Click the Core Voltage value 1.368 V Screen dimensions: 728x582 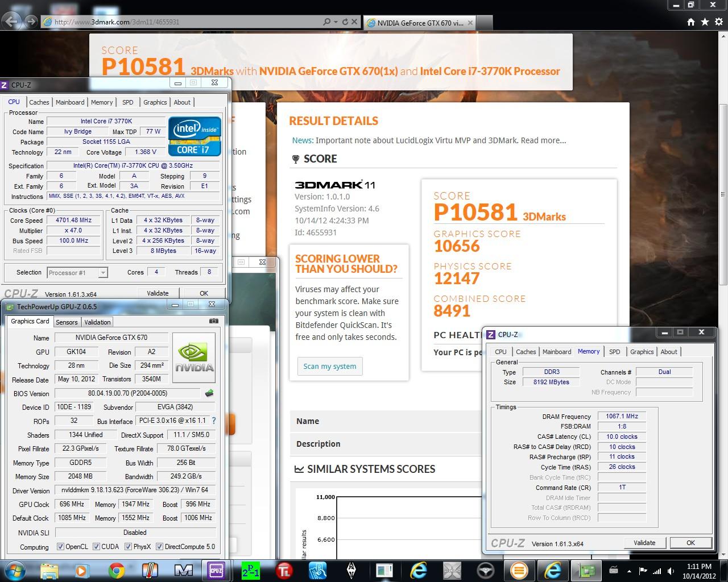tap(146, 152)
